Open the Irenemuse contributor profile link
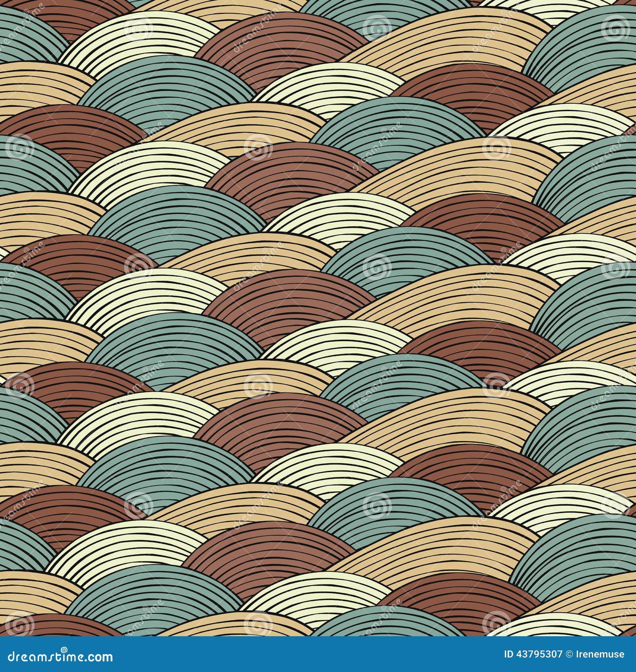Screen dimensions: 636x672 pos(600,654)
